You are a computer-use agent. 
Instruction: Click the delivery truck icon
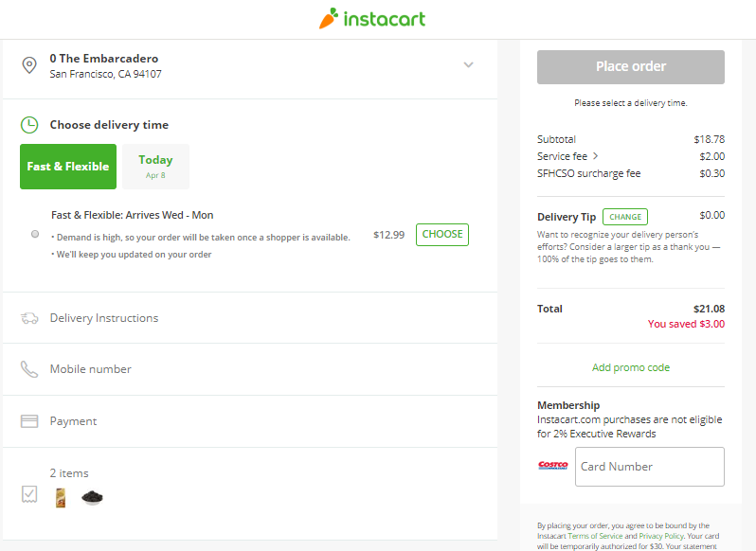tap(29, 318)
